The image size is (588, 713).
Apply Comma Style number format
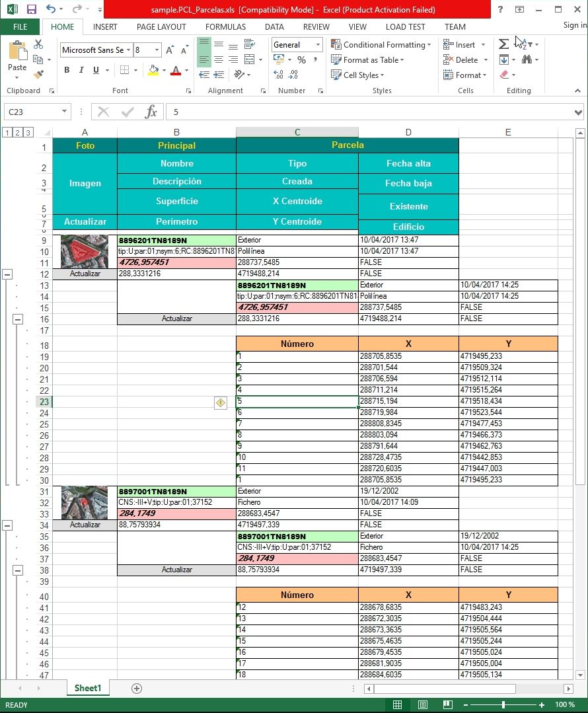tap(315, 59)
